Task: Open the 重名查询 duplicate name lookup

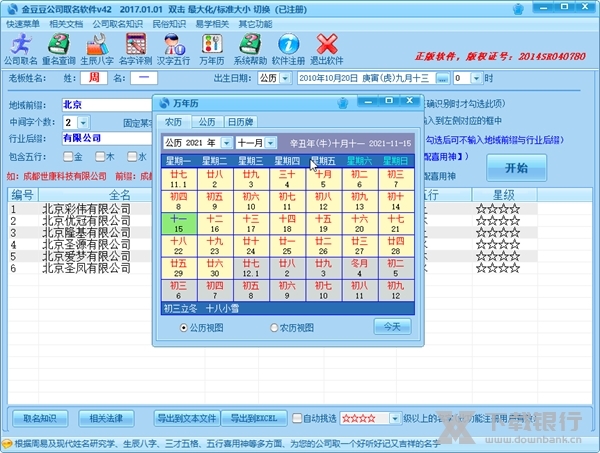Action: point(59,49)
